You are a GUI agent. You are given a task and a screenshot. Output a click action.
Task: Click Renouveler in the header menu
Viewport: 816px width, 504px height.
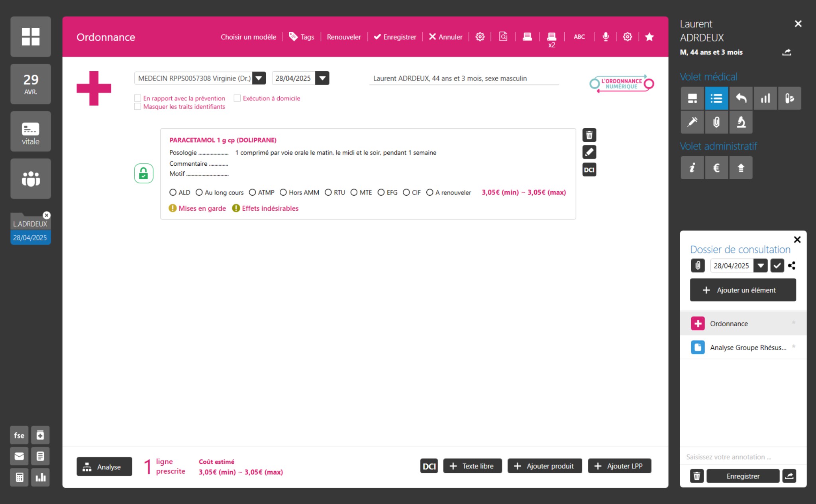tap(343, 37)
